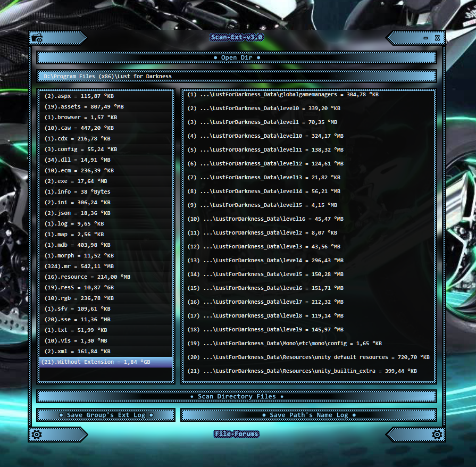Select the (1).browser extension row
Viewport: 476px width, 467px height.
click(x=106, y=117)
